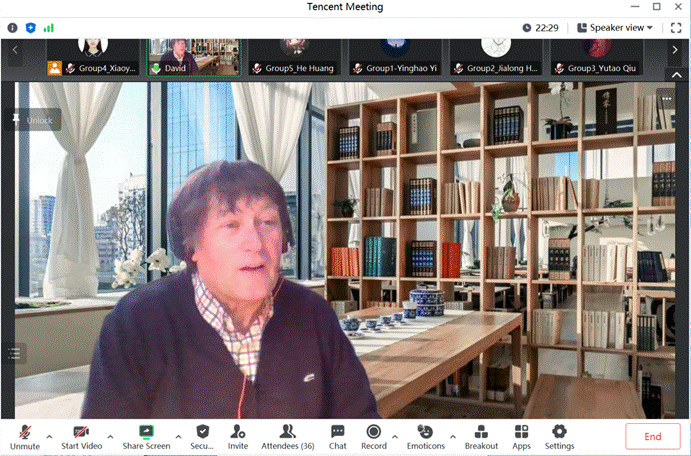691x456 pixels.
Task: Open Breakout rooms
Action: click(481, 436)
